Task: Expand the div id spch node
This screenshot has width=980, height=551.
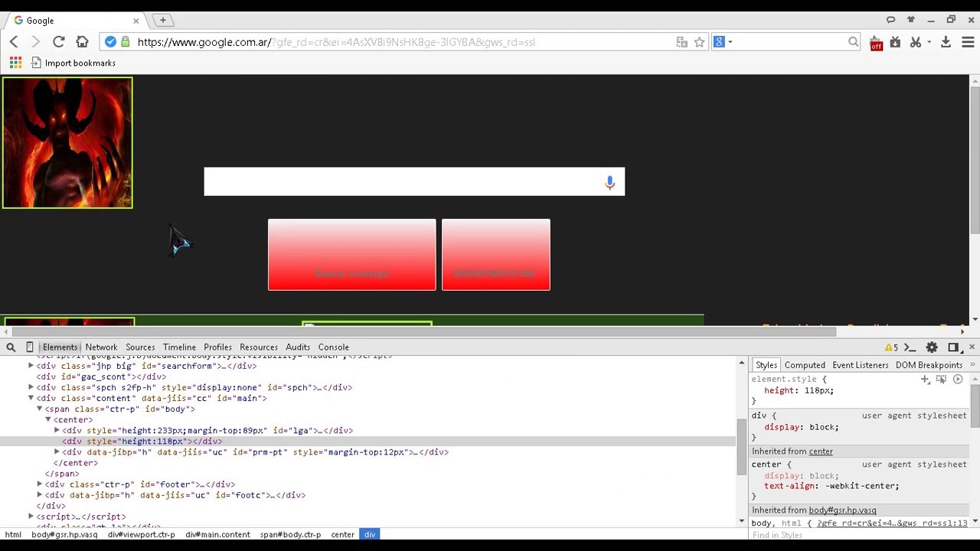Action: 31,387
